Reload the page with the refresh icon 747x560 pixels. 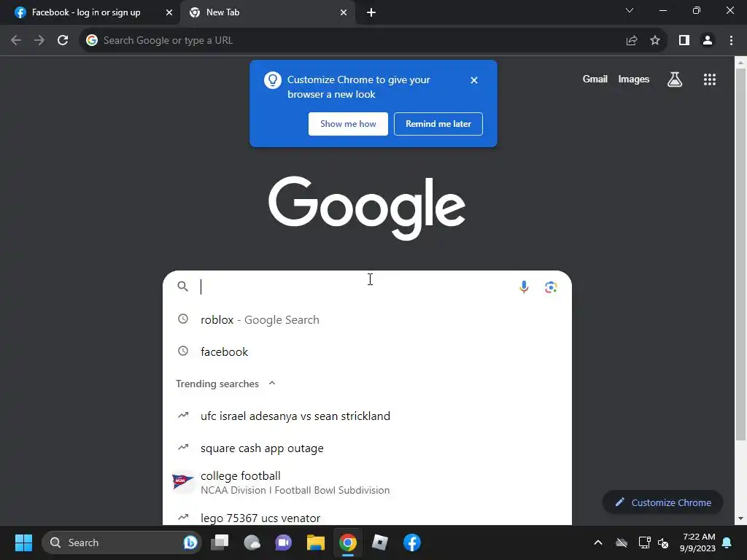pyautogui.click(x=63, y=41)
